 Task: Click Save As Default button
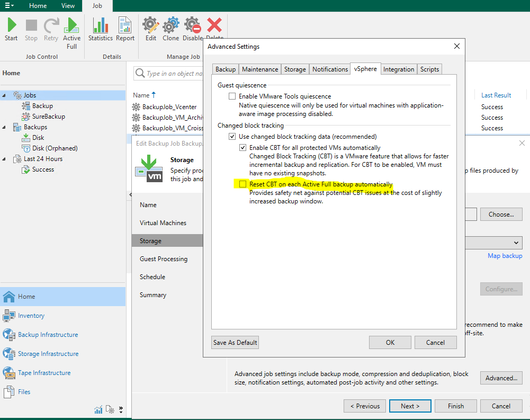pyautogui.click(x=235, y=343)
